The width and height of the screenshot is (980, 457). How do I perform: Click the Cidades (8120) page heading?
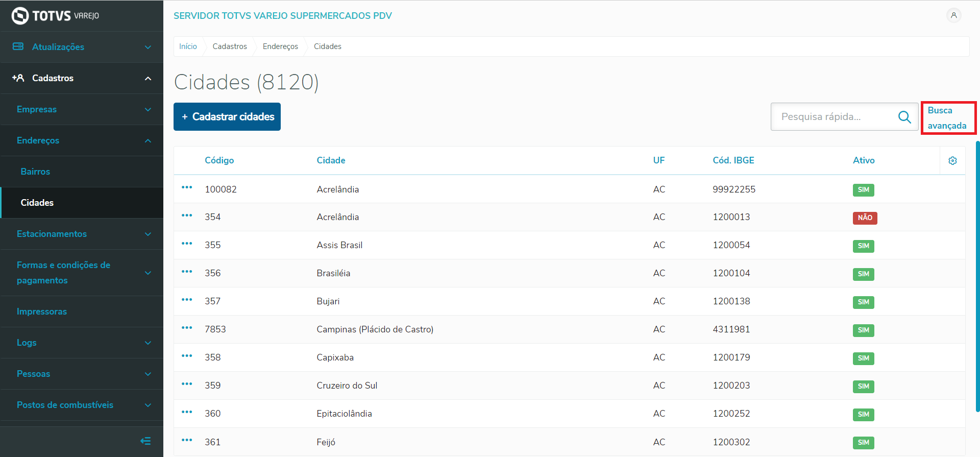(247, 82)
